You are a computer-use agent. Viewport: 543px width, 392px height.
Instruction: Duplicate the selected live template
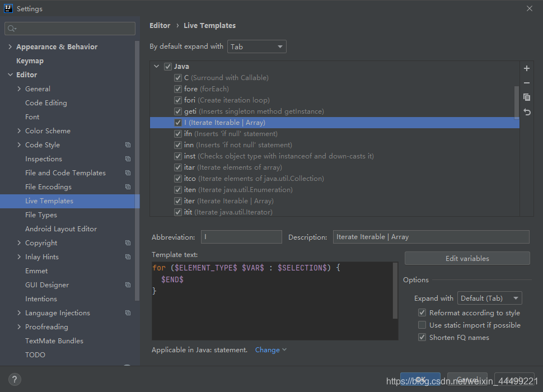[527, 97]
